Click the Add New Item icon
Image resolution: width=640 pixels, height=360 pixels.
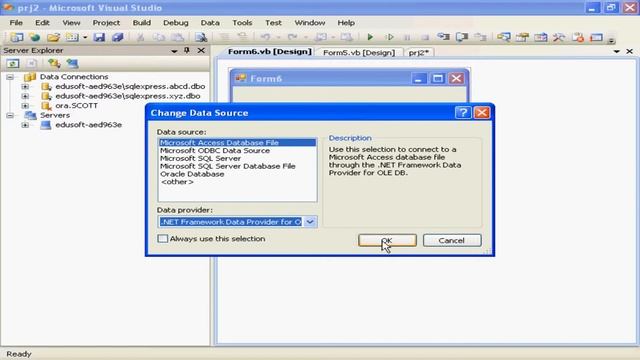pyautogui.click(x=72, y=38)
